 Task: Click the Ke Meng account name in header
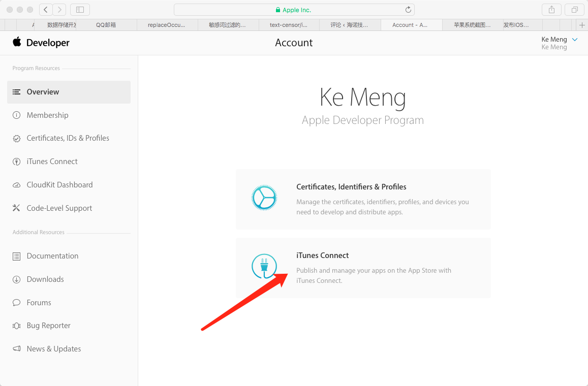[x=554, y=39]
